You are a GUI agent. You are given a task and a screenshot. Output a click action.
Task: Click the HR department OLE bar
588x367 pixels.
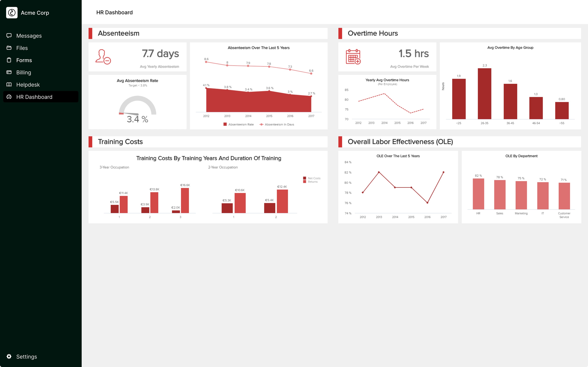(x=478, y=194)
